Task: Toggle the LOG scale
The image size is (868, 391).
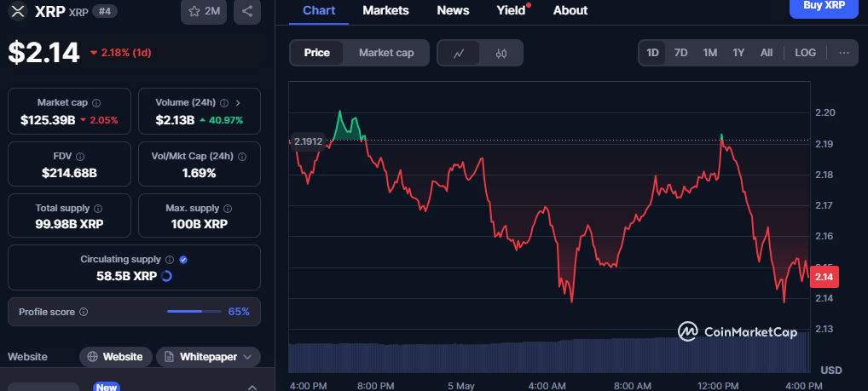Action: [x=805, y=53]
